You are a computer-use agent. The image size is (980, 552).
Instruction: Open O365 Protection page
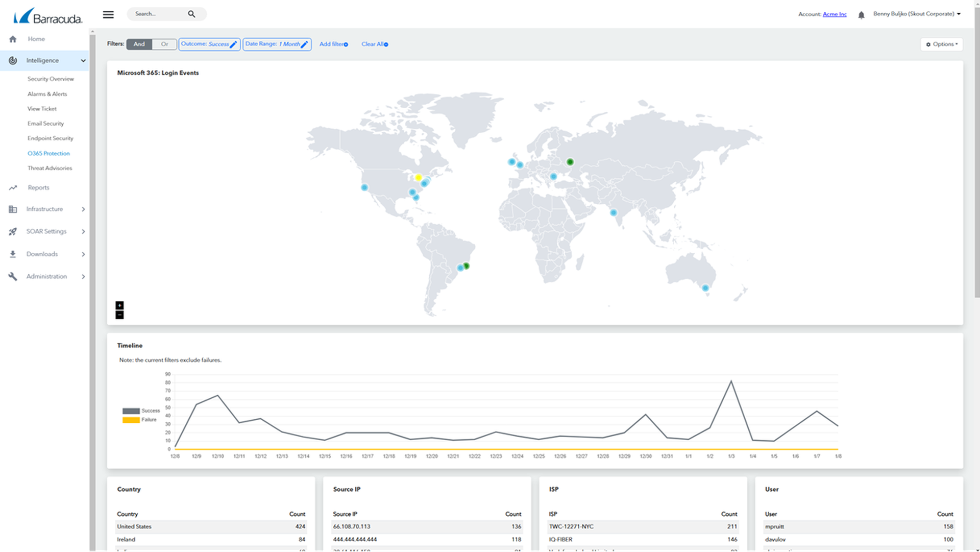point(48,153)
